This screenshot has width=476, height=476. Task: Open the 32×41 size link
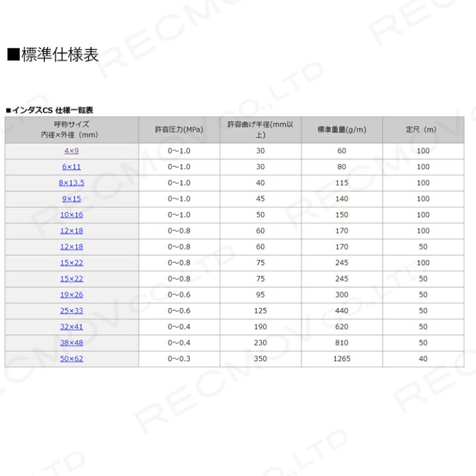(x=71, y=327)
